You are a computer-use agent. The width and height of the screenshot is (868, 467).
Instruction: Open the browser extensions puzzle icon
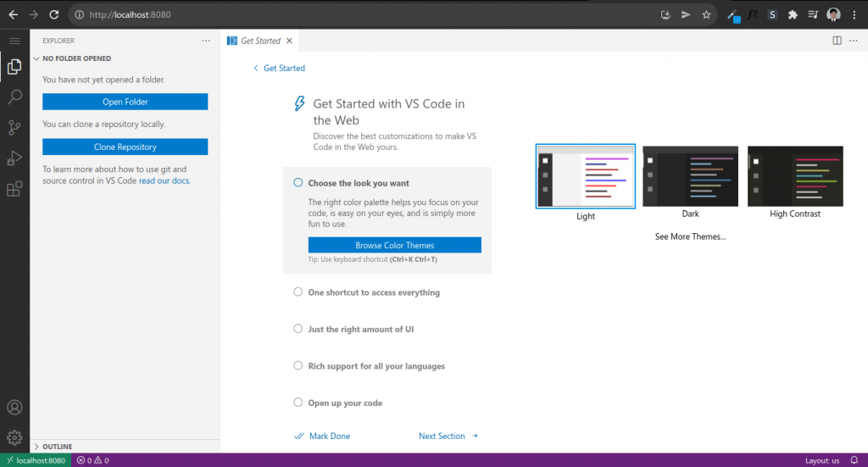(793, 15)
